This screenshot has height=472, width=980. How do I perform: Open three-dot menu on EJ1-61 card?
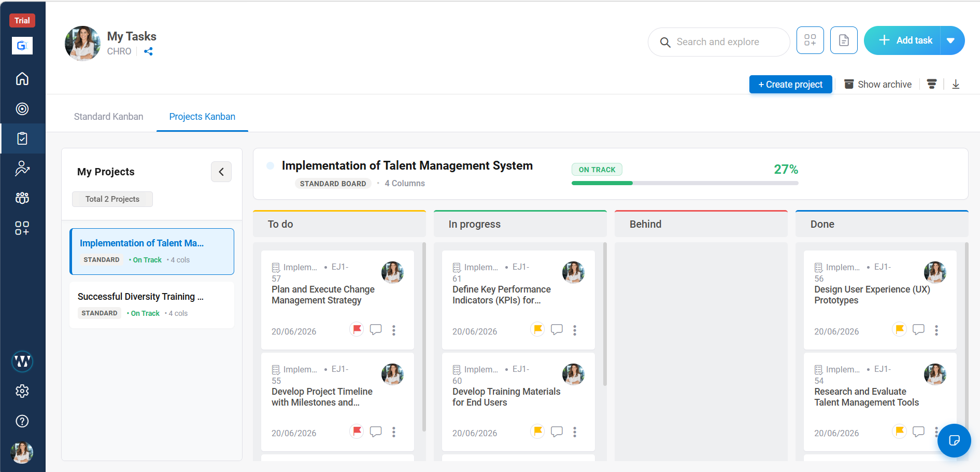575,330
